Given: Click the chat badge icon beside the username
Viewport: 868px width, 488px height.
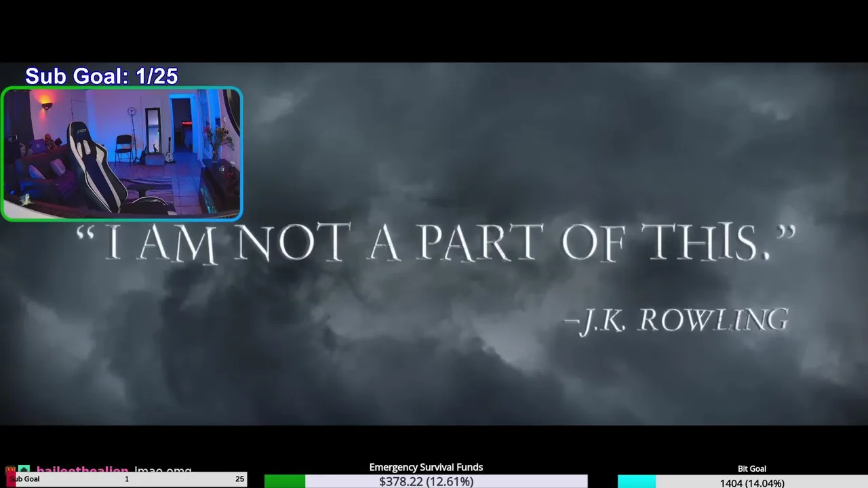Looking at the screenshot, I should pyautogui.click(x=24, y=469).
